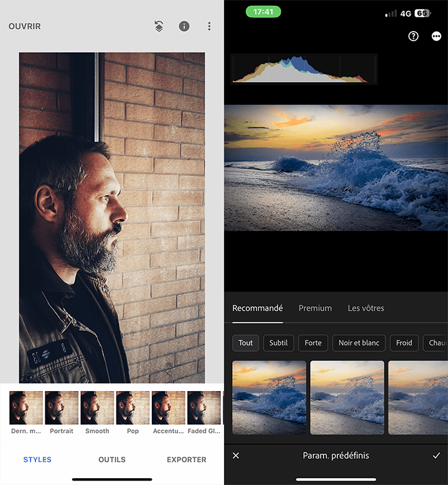Apply the Accentu... style thumbnail
Screen dimensions: 448x485
(x=168, y=408)
